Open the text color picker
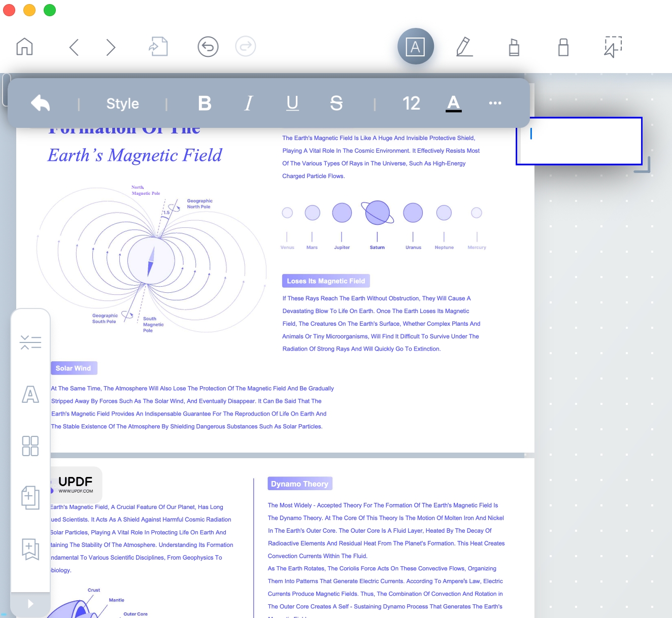672x618 pixels. pyautogui.click(x=453, y=104)
